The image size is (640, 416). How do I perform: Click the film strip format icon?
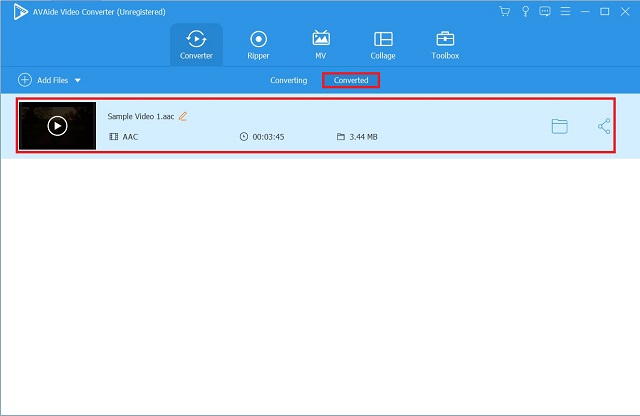click(x=113, y=137)
